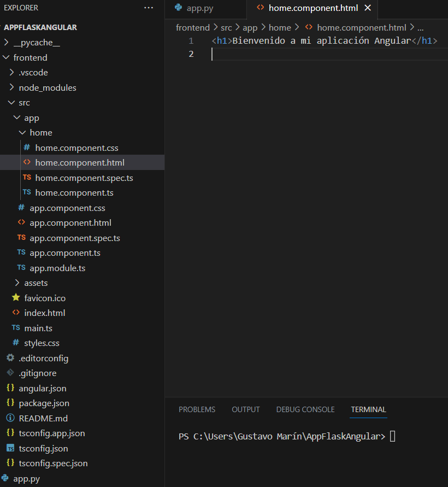Viewport: 448px width, 487px height.
Task: Click the braces icon of angular.json
Action: (10, 388)
